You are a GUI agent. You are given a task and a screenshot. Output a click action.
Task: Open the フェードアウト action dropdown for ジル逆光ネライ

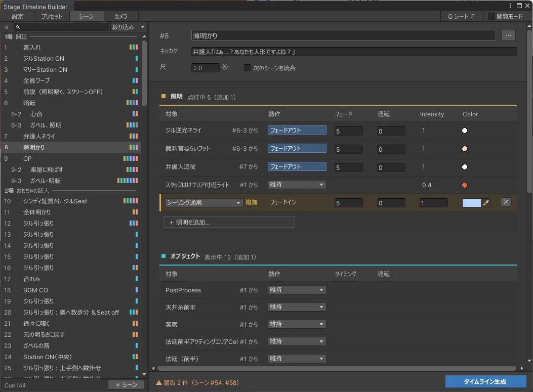(x=297, y=130)
